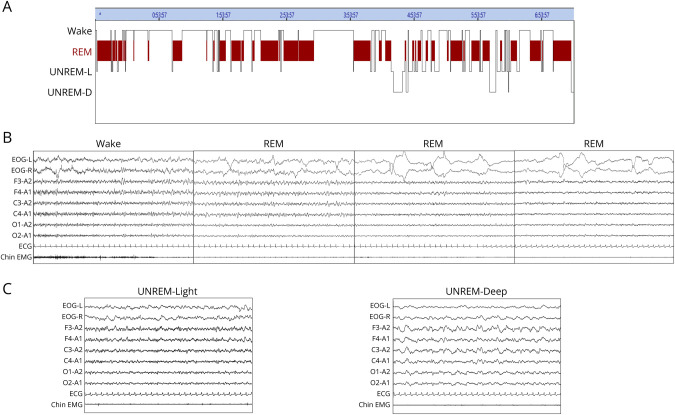Viewport: 675px width, 415px height.
Task: Select the UNREM-L row label
Action: click(72, 72)
